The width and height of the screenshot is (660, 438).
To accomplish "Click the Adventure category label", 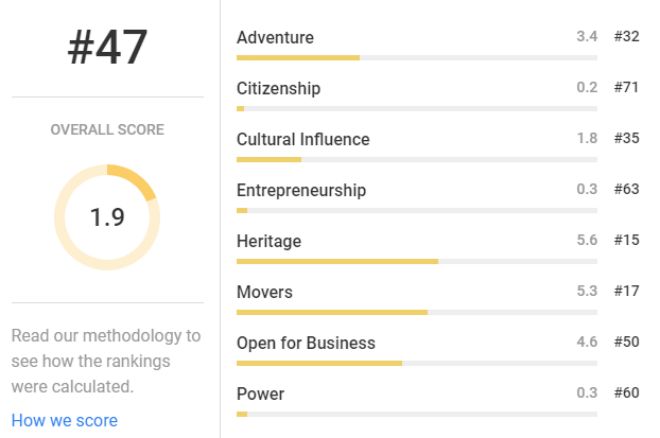I will tap(275, 37).
